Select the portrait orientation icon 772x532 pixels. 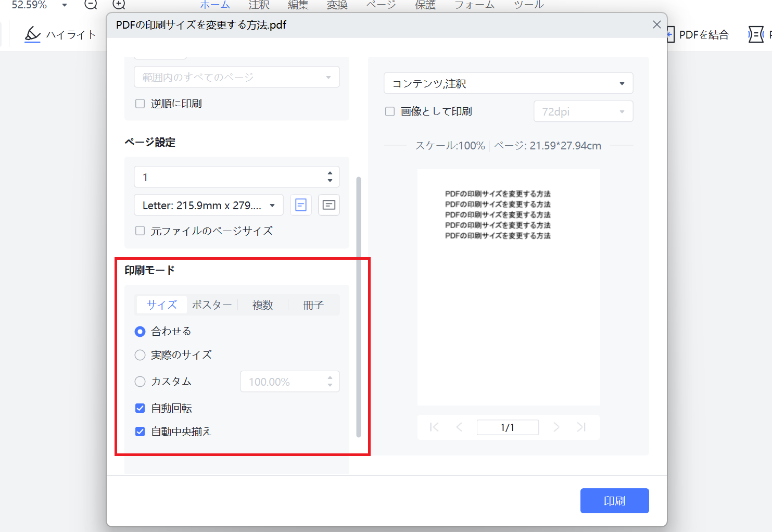(300, 205)
